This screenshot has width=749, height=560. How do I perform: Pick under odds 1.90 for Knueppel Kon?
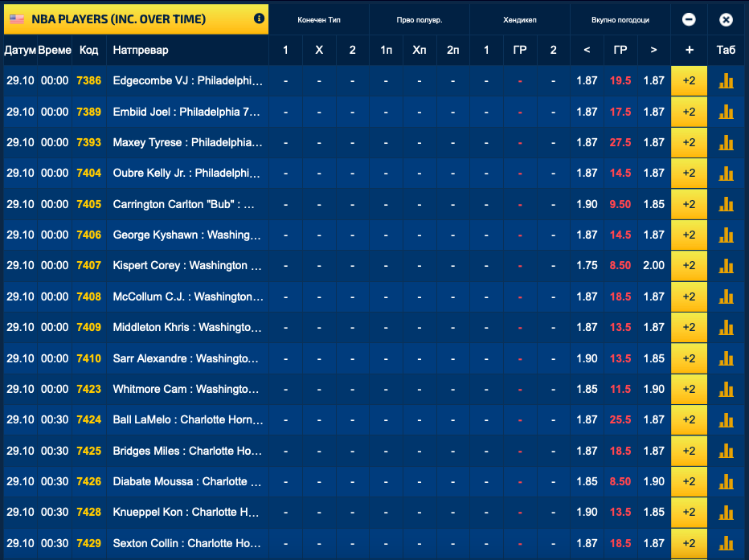click(x=587, y=512)
